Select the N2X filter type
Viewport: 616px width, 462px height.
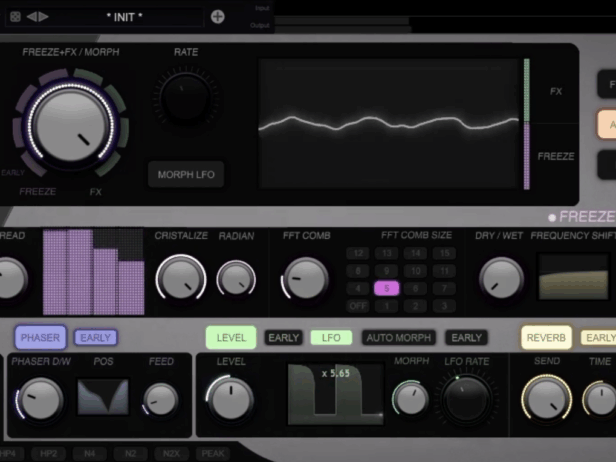click(x=171, y=454)
